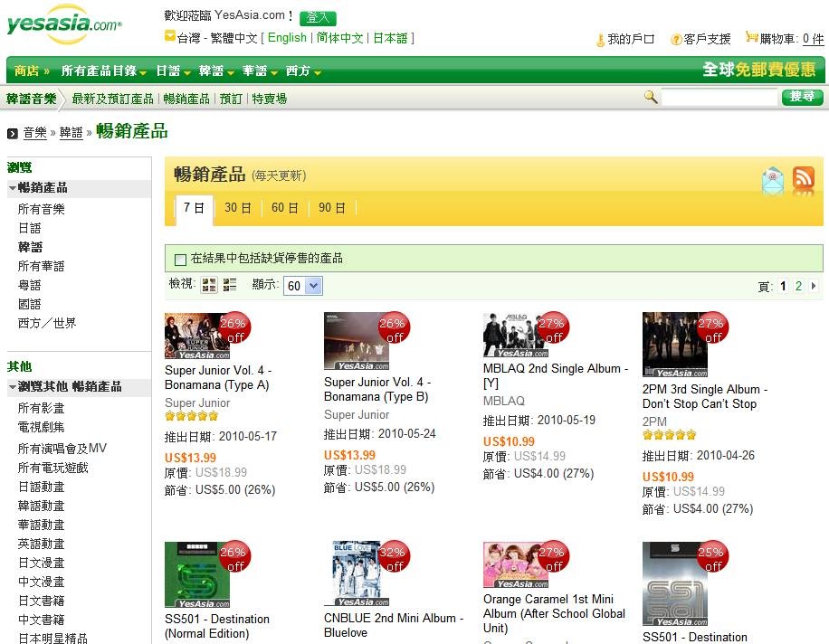
Task: Click 日語 in the browse sidebar
Action: click(x=30, y=228)
